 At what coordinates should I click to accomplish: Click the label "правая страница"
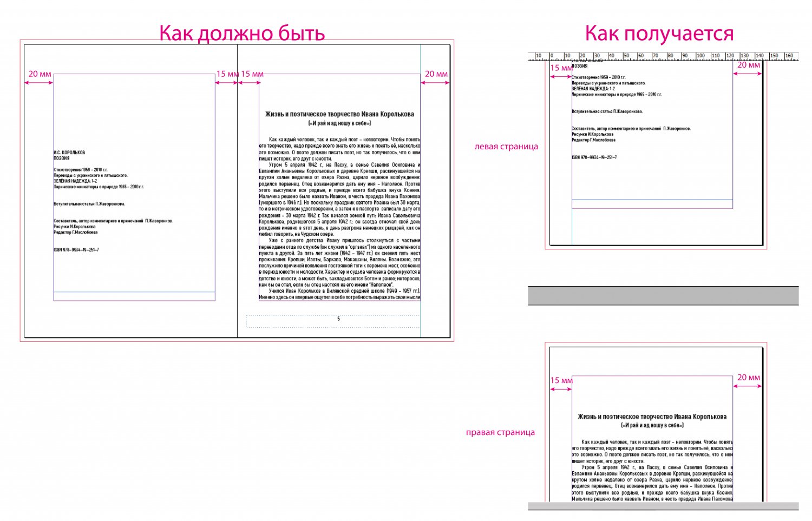(500, 432)
